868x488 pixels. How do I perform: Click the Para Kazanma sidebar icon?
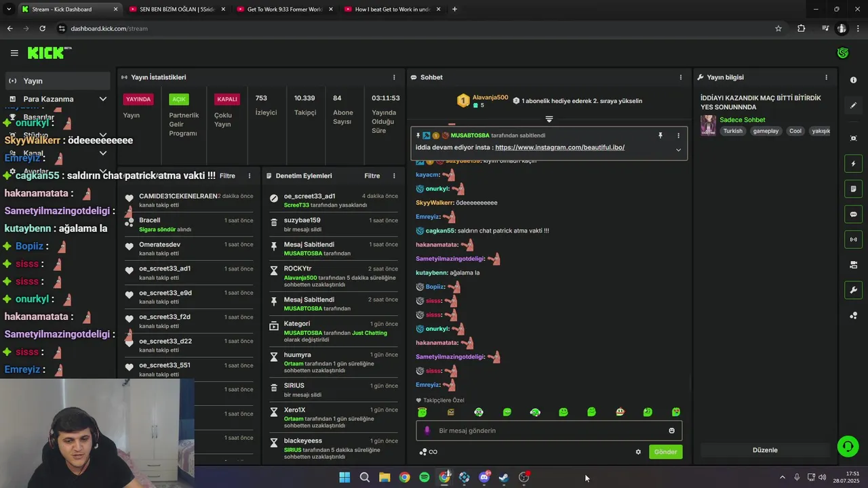[x=12, y=99]
